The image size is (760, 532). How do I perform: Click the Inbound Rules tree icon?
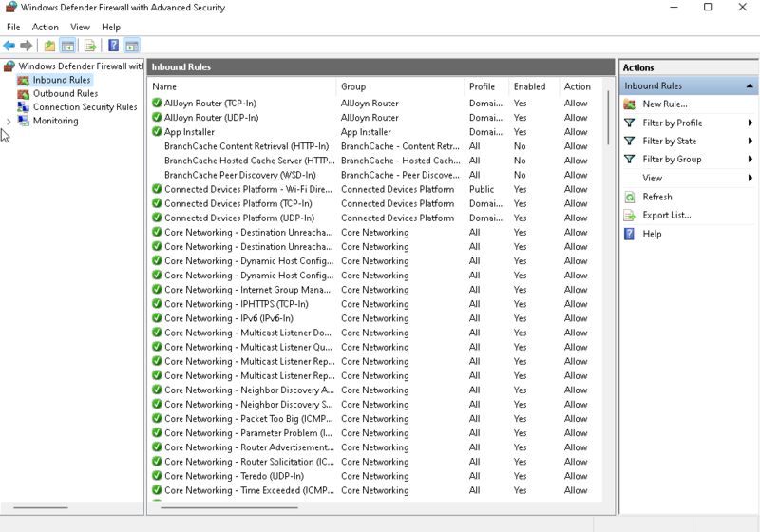pyautogui.click(x=23, y=80)
